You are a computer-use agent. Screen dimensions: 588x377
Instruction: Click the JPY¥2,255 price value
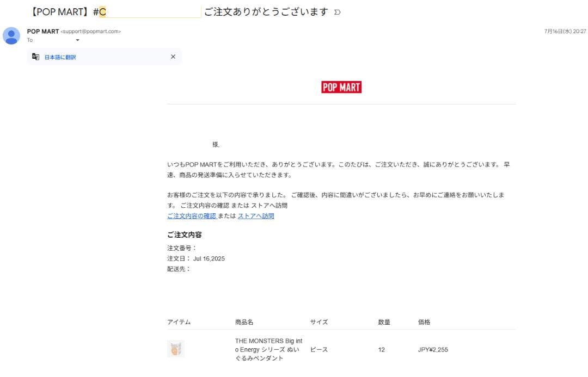tap(432, 350)
